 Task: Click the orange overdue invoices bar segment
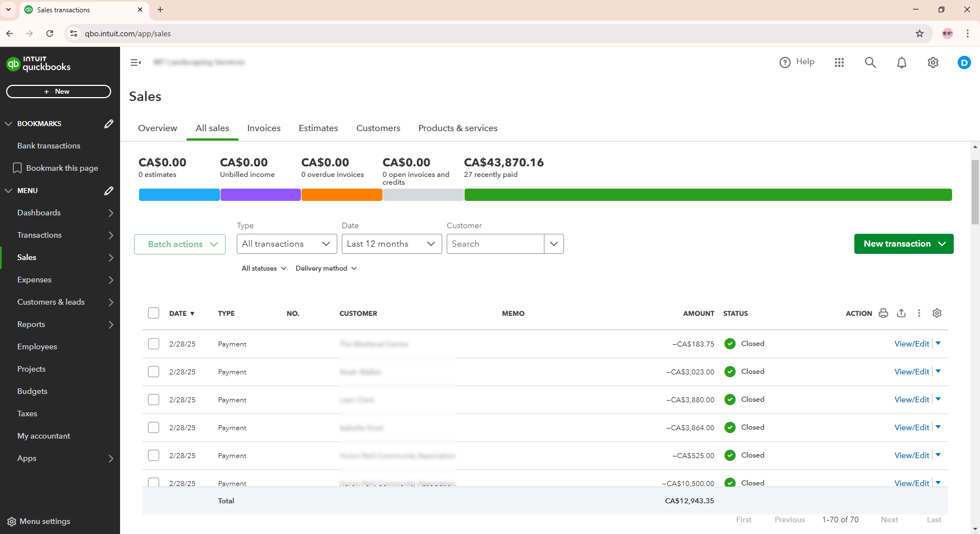[x=342, y=195]
